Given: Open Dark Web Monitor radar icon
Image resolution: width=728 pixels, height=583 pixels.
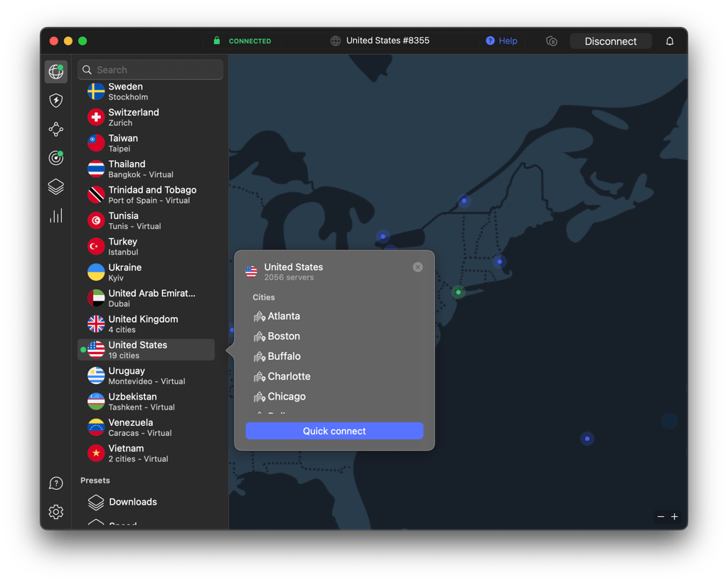Looking at the screenshot, I should pyautogui.click(x=56, y=158).
